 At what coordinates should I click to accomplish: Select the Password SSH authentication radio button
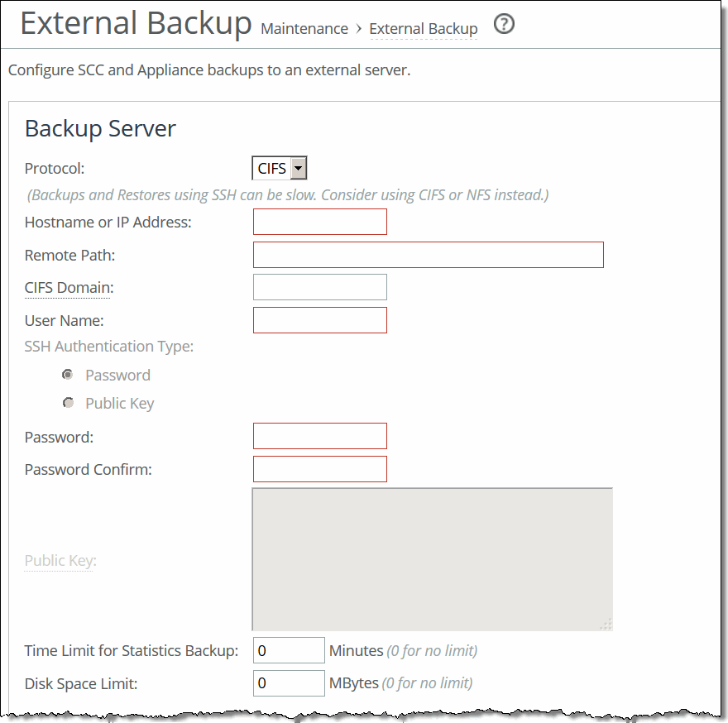click(x=68, y=374)
